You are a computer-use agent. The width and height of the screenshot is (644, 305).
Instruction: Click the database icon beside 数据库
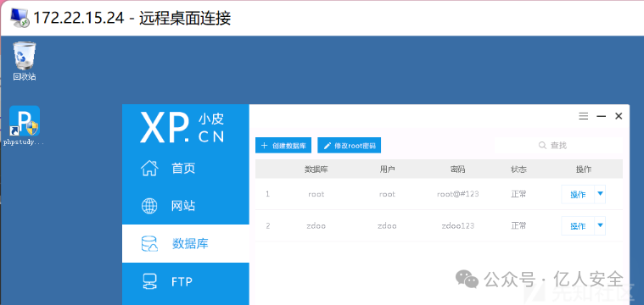[x=149, y=243]
